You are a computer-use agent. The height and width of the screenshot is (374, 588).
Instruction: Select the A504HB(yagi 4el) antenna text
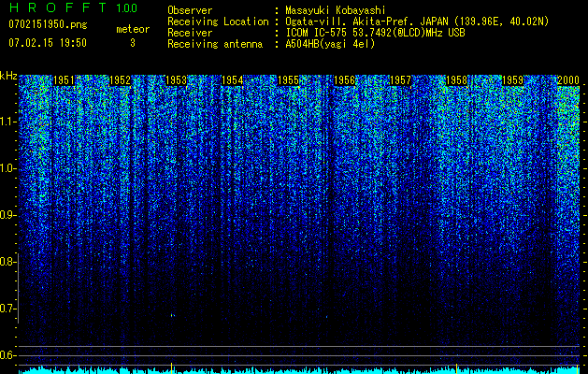point(330,44)
